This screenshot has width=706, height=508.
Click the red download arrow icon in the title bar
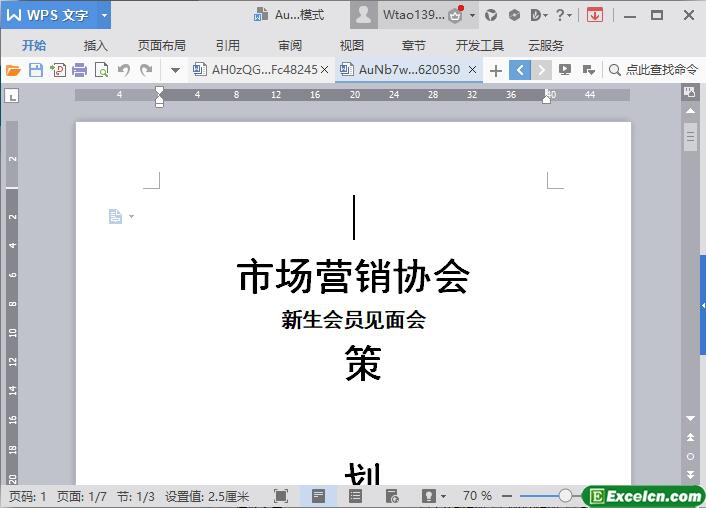click(x=595, y=15)
